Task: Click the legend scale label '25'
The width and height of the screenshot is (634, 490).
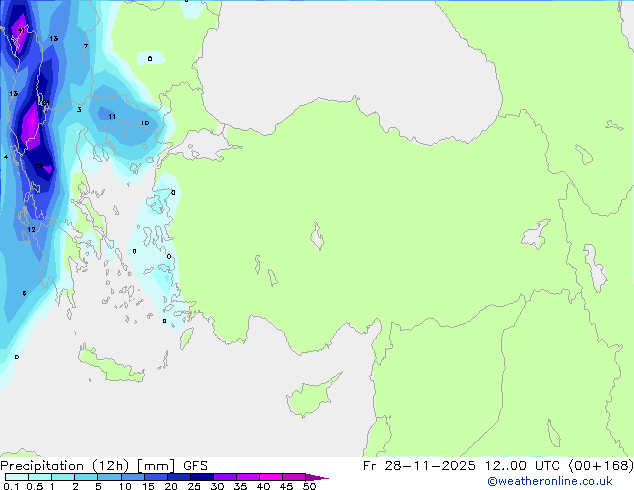Action: click(x=194, y=486)
